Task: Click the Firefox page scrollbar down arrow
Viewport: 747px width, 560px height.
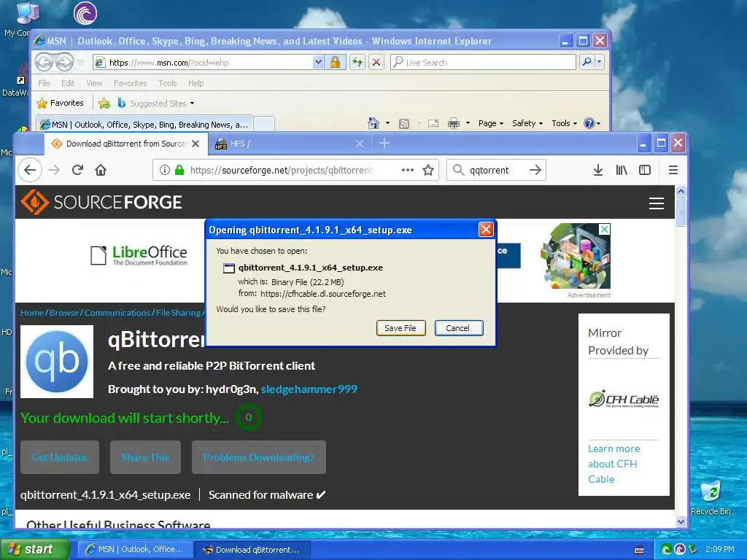Action: coord(681,521)
